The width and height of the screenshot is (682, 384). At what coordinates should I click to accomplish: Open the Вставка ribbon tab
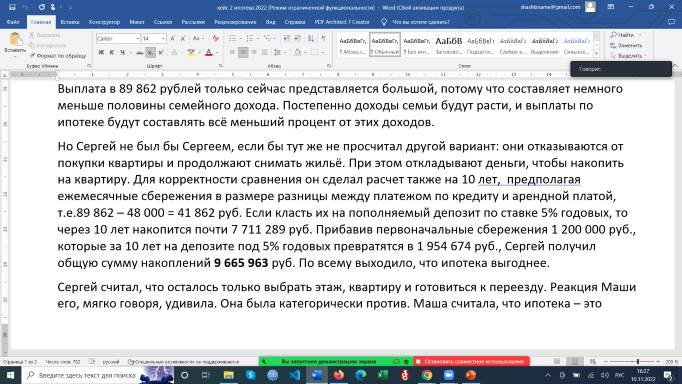(x=70, y=22)
